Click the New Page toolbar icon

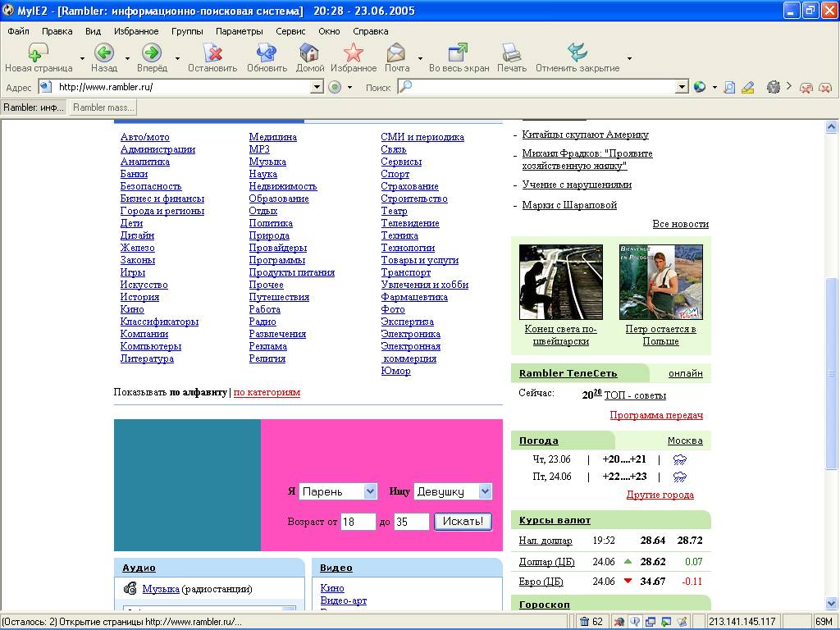pyautogui.click(x=38, y=53)
